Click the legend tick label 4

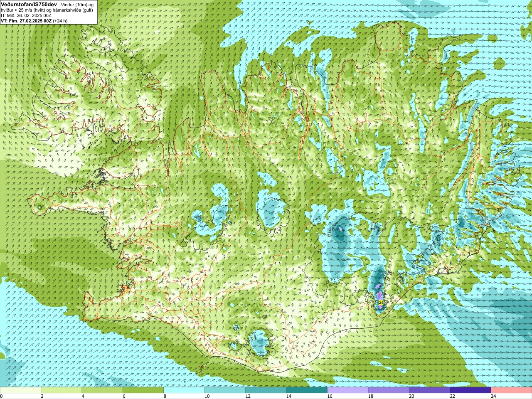point(83,396)
